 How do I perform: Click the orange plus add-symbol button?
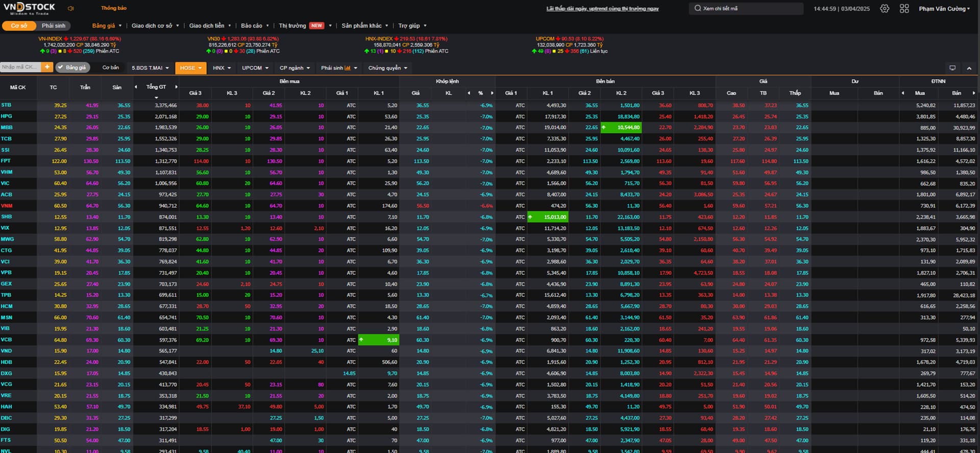(x=47, y=67)
